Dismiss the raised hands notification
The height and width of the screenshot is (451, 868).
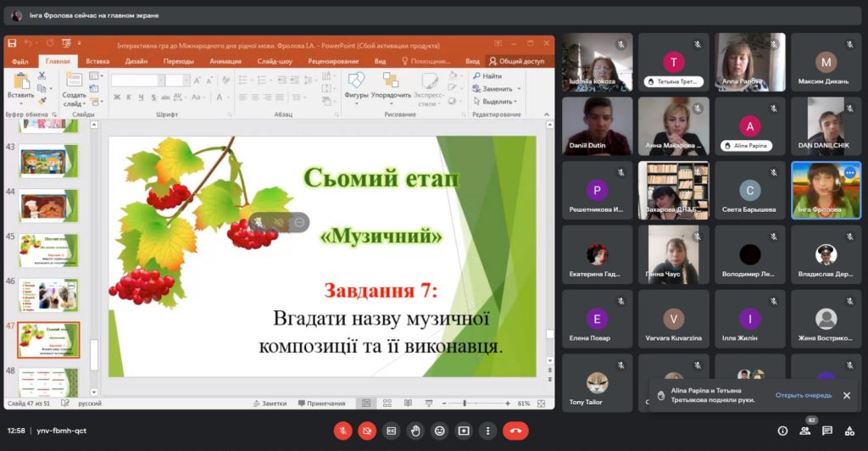click(846, 395)
